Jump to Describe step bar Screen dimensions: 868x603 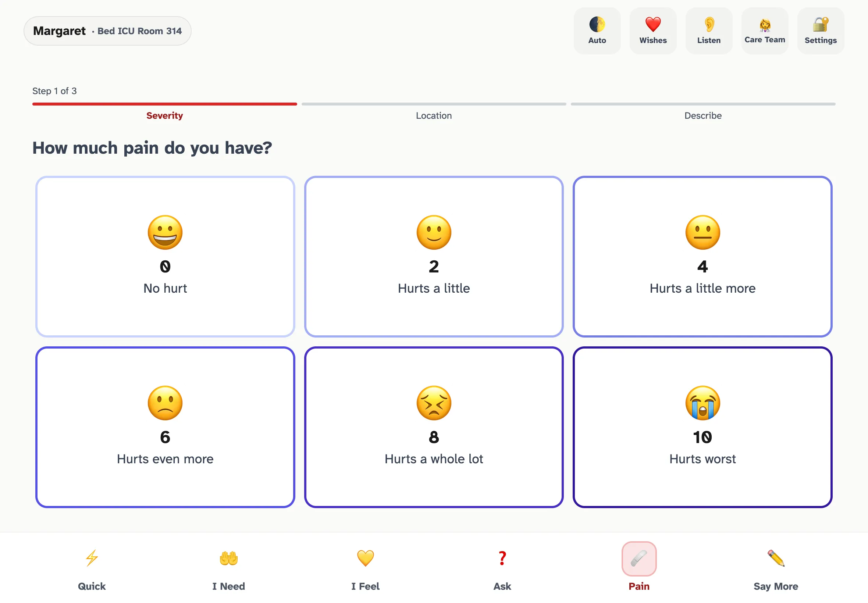(703, 104)
